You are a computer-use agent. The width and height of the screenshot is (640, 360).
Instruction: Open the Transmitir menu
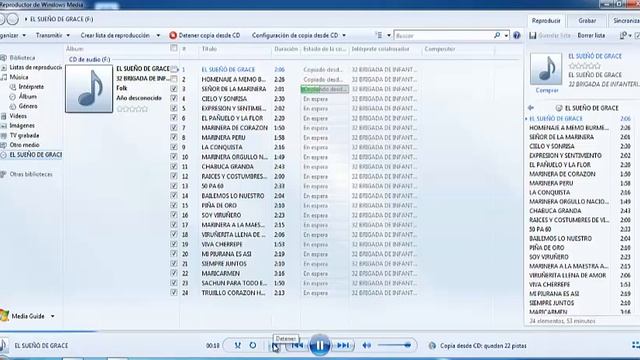point(53,36)
